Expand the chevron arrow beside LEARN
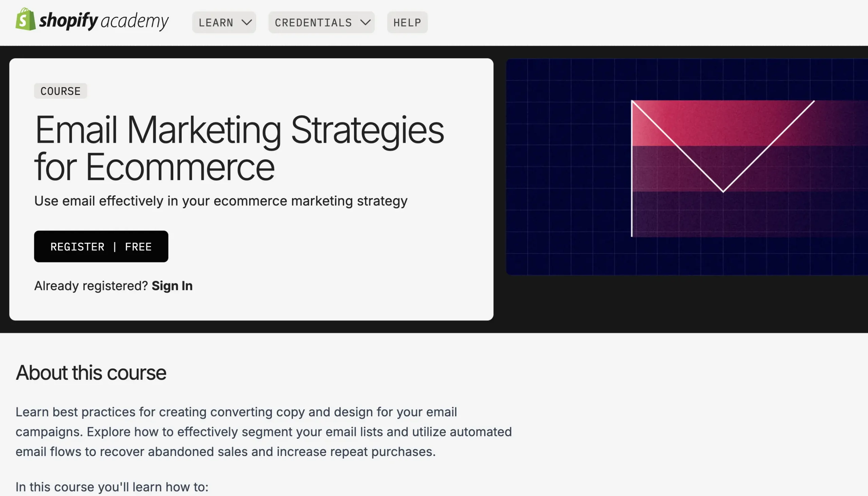Image resolution: width=868 pixels, height=496 pixels. (246, 22)
